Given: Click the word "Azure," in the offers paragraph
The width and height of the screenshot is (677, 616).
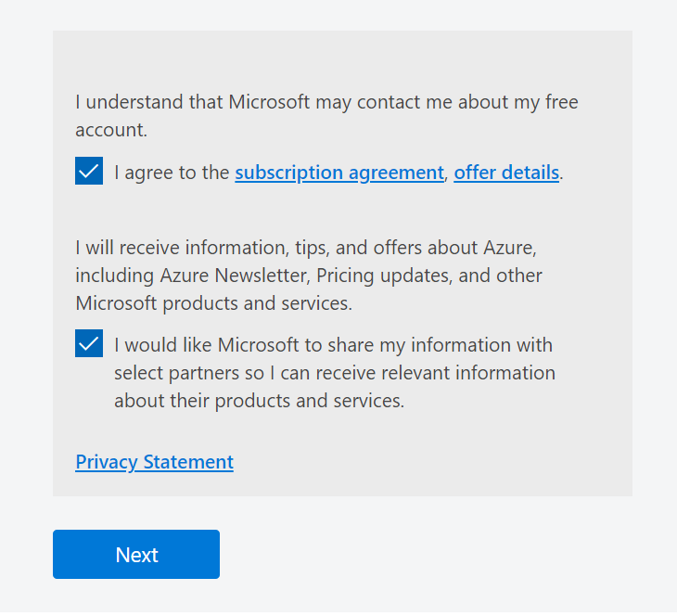Looking at the screenshot, I should coord(510,248).
